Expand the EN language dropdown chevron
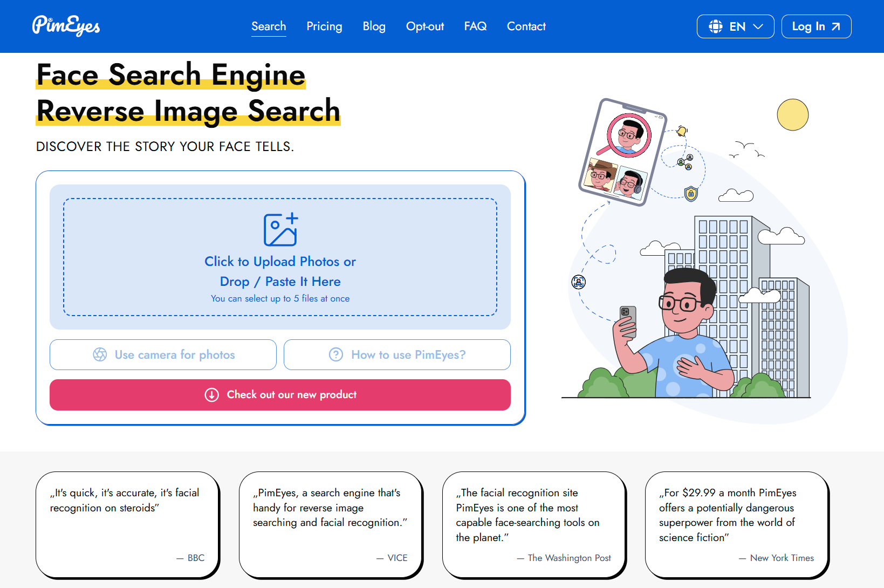This screenshot has height=588, width=884. pyautogui.click(x=758, y=26)
